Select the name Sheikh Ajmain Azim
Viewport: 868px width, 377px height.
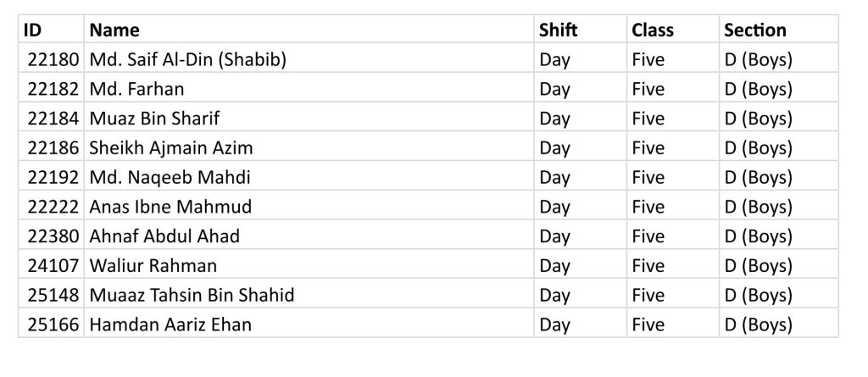point(171,147)
